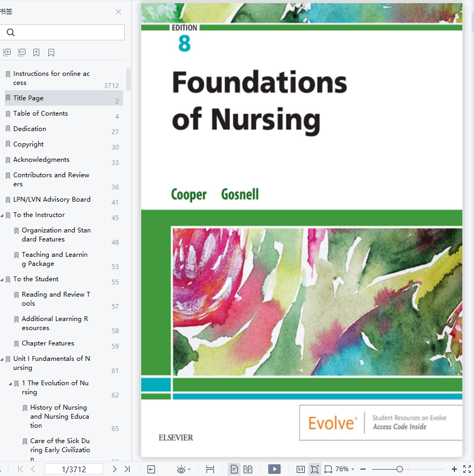Open the Instructions for online access bookmark

click(x=51, y=78)
